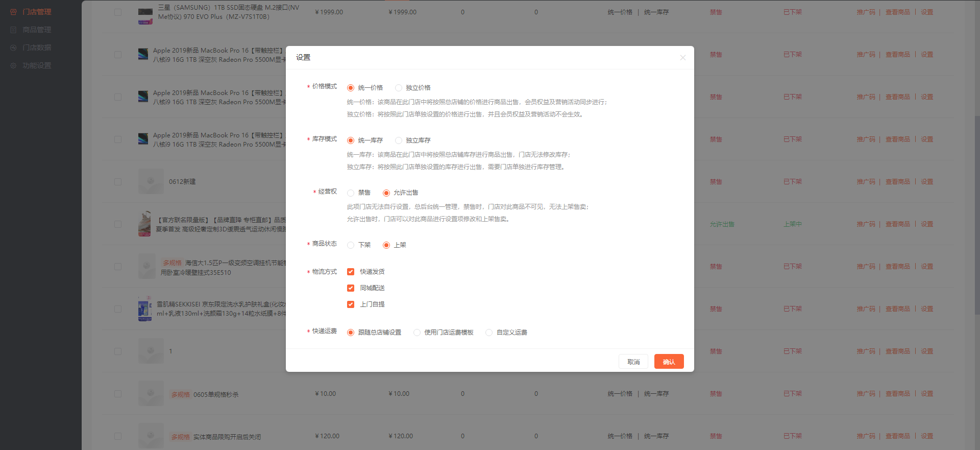Open 门店数据 menu item
The image size is (980, 450).
(37, 48)
